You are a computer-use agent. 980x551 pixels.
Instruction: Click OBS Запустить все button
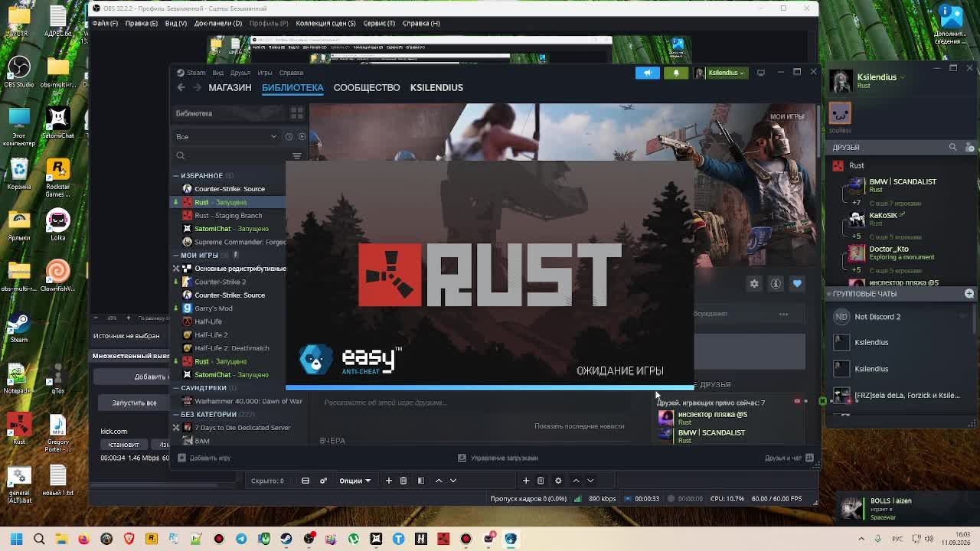pos(135,403)
